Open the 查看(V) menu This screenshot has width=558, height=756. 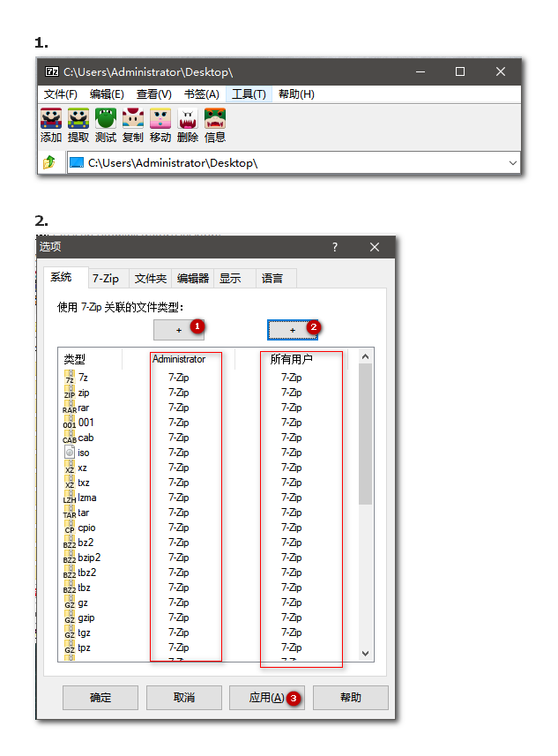[153, 94]
